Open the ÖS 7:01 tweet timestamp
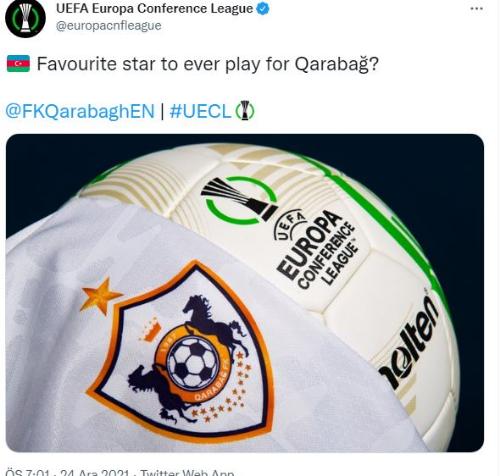 pyautogui.click(x=30, y=473)
